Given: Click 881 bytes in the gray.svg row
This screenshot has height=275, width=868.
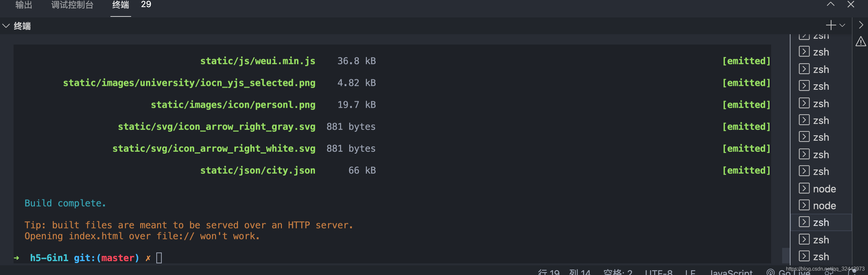Looking at the screenshot, I should [351, 127].
